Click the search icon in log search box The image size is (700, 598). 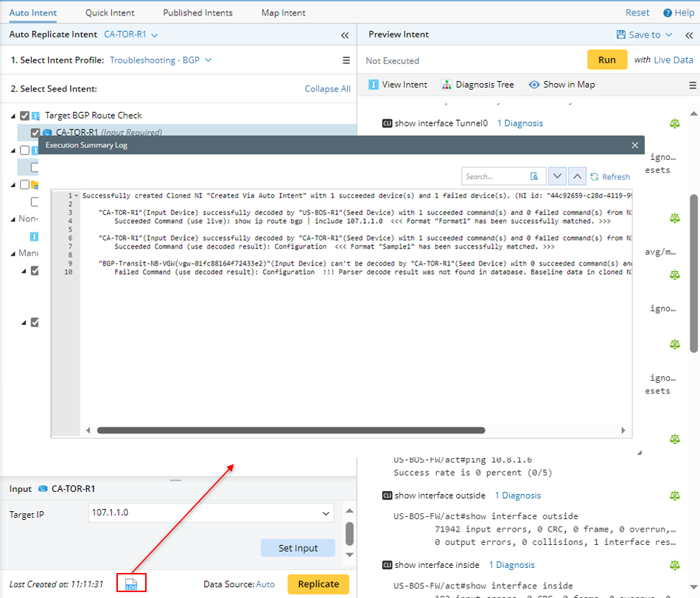pos(534,176)
